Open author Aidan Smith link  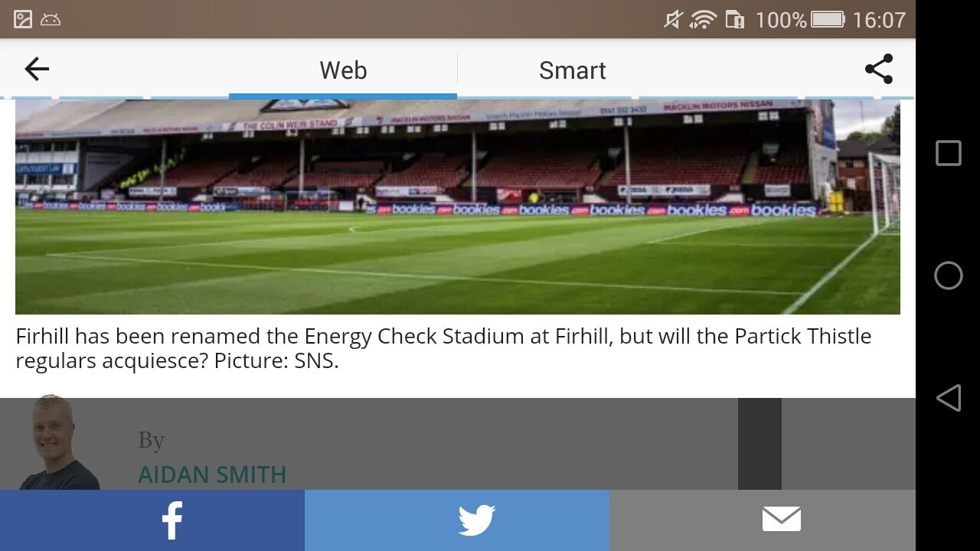tap(212, 474)
